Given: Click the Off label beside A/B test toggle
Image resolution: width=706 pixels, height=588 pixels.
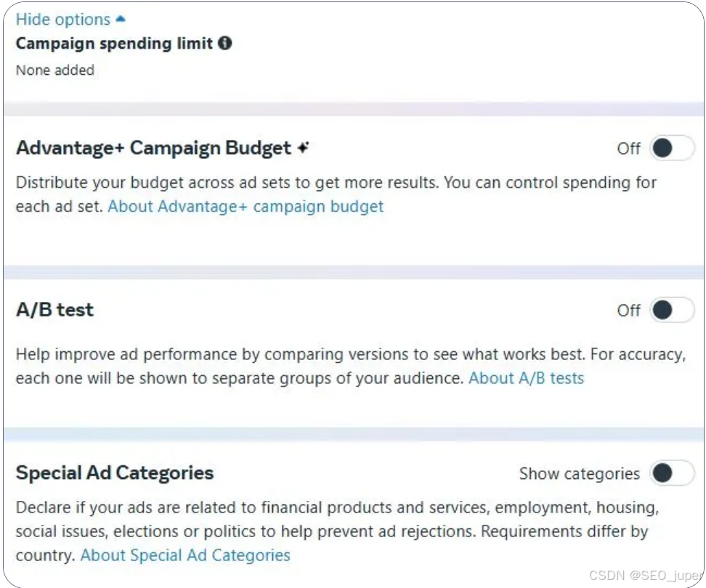Looking at the screenshot, I should (628, 311).
